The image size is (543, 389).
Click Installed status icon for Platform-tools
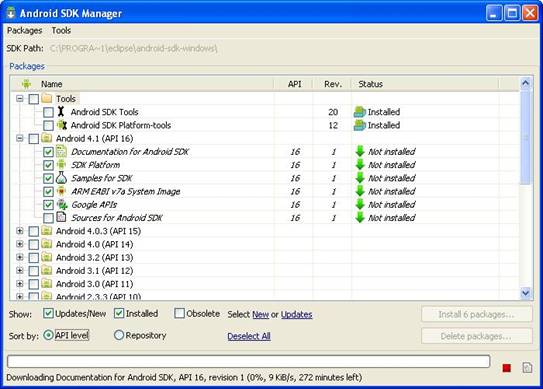tap(360, 125)
